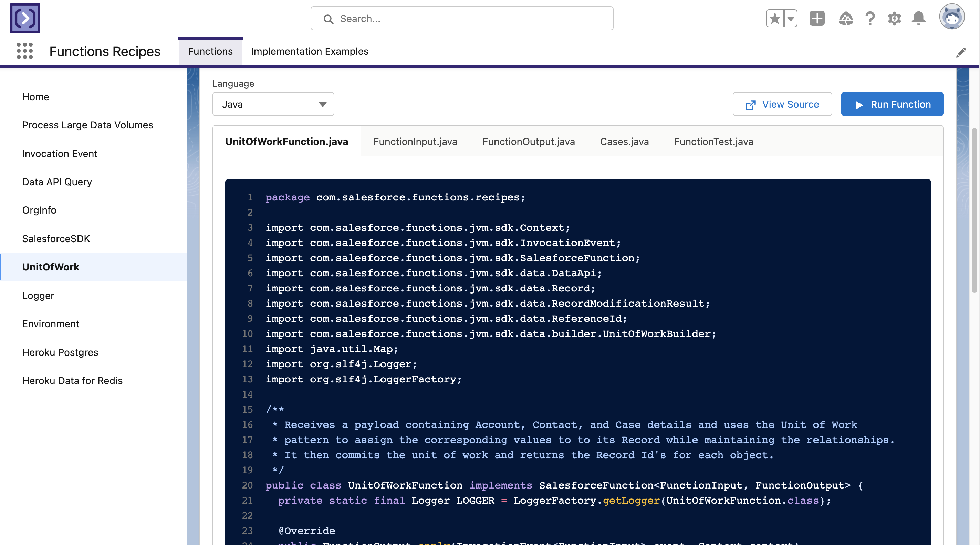This screenshot has width=980, height=545.
Task: Open the SalesforceSDK recipe
Action: click(x=94, y=239)
